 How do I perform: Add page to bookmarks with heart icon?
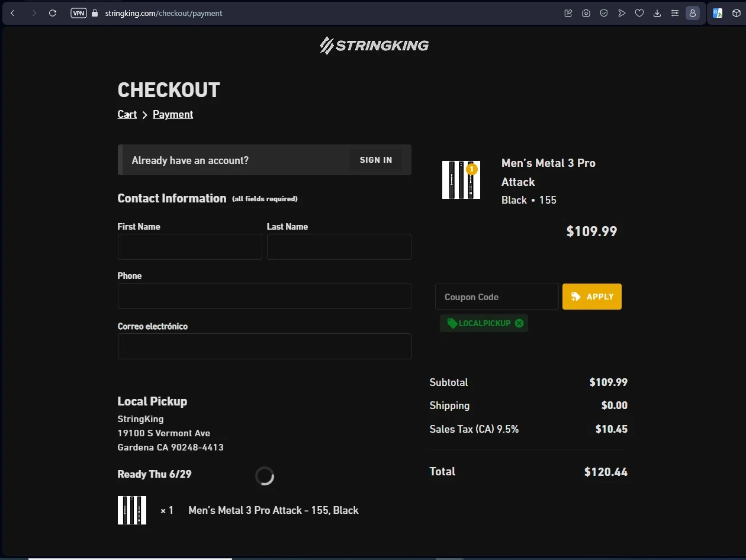[x=639, y=13]
